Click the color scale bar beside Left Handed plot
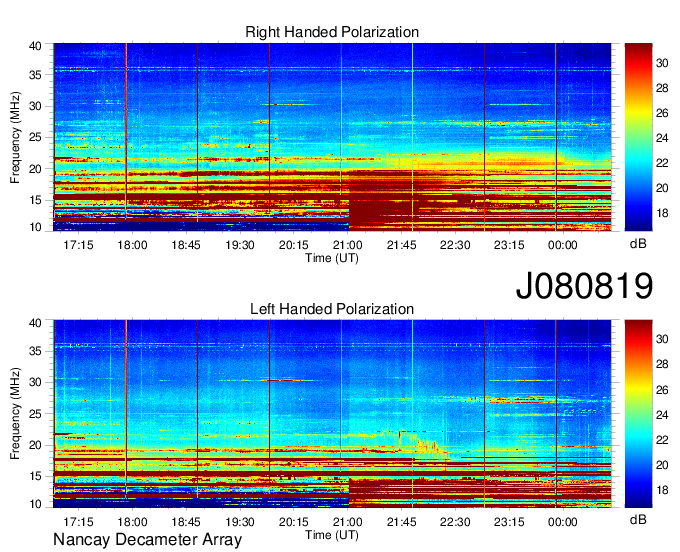 (x=638, y=414)
